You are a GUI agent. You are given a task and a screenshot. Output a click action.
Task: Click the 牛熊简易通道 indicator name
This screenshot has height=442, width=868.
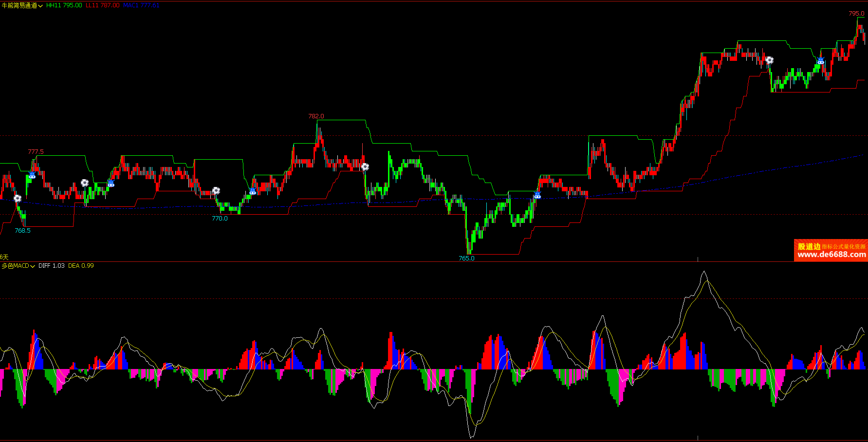19,5
